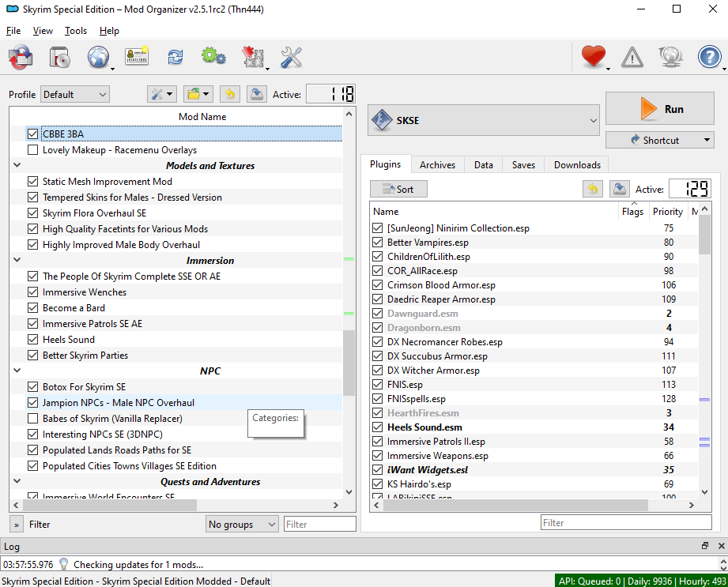728x587 pixels.
Task: Uncheck the Immersive Wenches mod checkbox
Action: 32,292
